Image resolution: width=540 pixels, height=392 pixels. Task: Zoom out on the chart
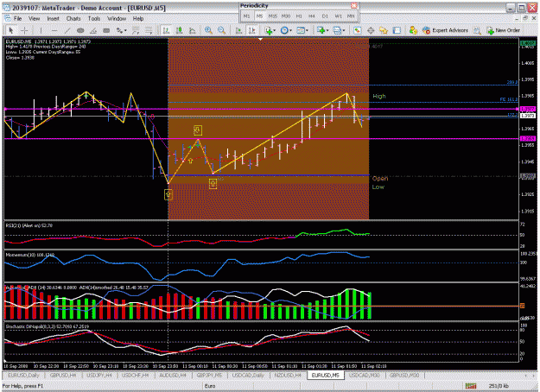(x=221, y=30)
